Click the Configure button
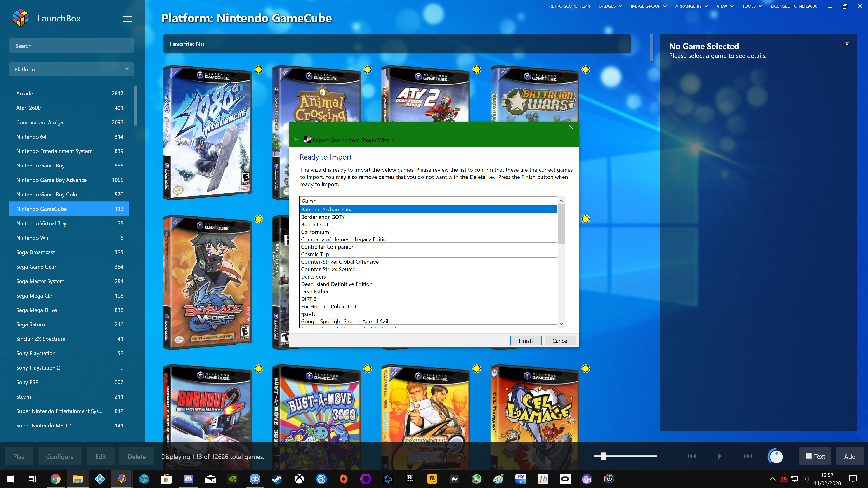The height and width of the screenshot is (488, 868). click(x=60, y=456)
